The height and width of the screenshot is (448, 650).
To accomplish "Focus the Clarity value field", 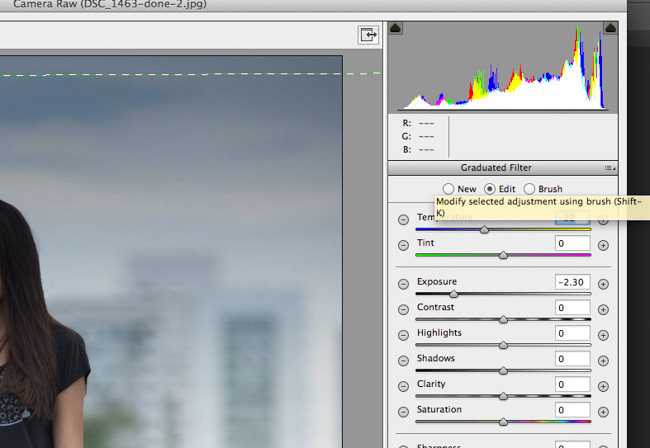I will [x=572, y=385].
